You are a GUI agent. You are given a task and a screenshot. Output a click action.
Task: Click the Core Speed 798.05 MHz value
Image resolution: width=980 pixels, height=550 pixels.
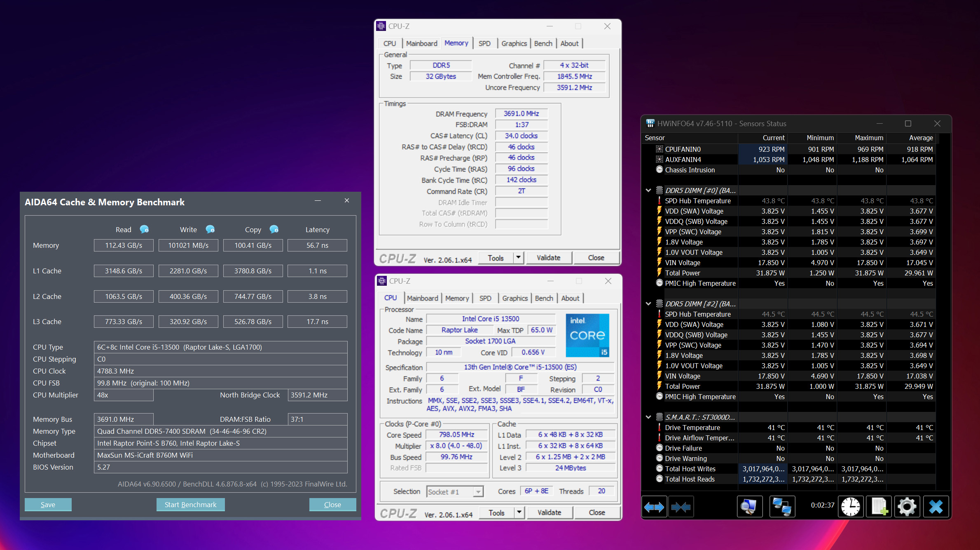coord(456,435)
